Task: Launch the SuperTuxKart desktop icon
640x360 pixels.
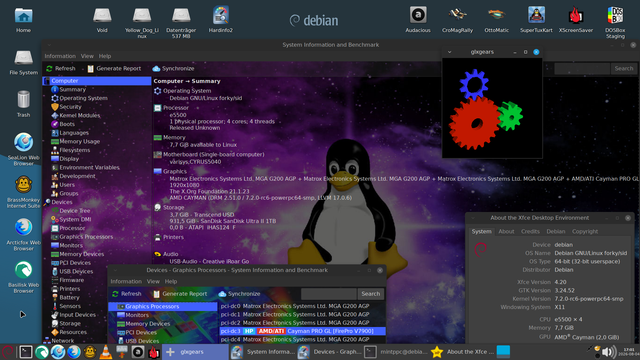Action: (536, 20)
